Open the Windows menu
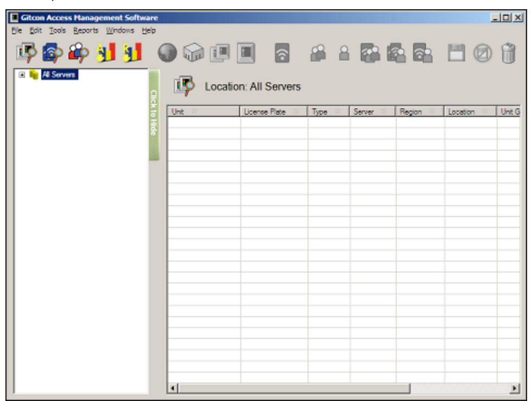 120,30
